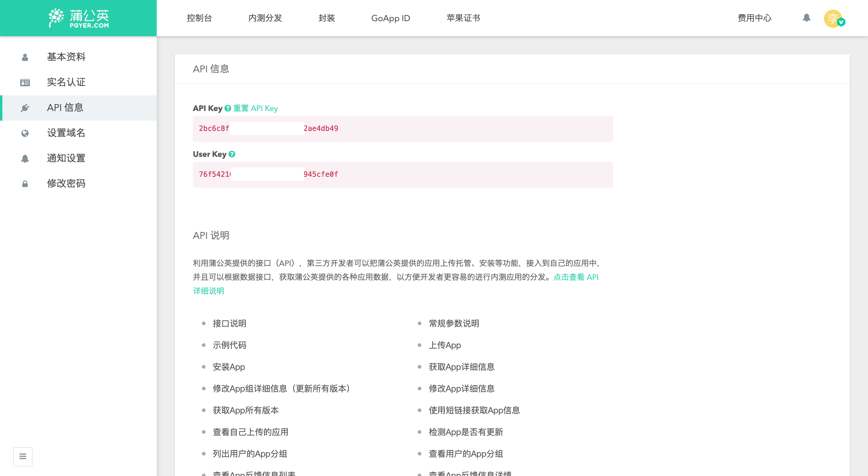The width and height of the screenshot is (868, 476).
Task: Click the bell icon beside 通知设置
Action: [x=25, y=158]
